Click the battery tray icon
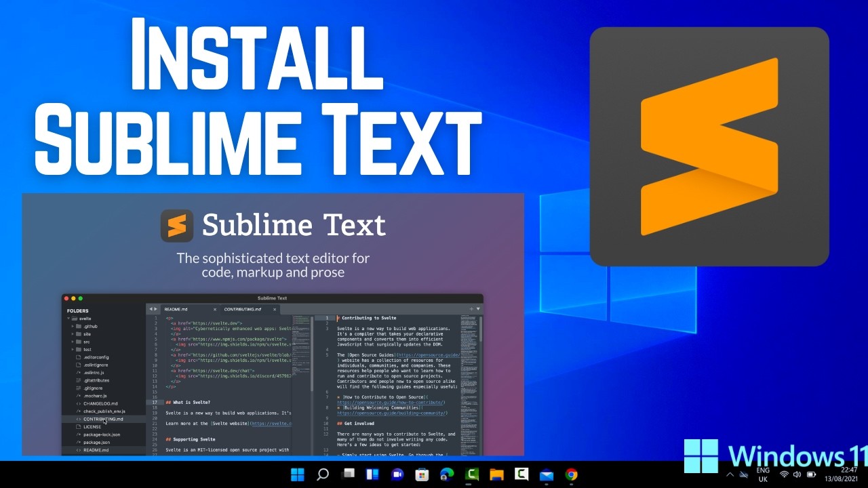868x488 pixels. click(x=810, y=474)
